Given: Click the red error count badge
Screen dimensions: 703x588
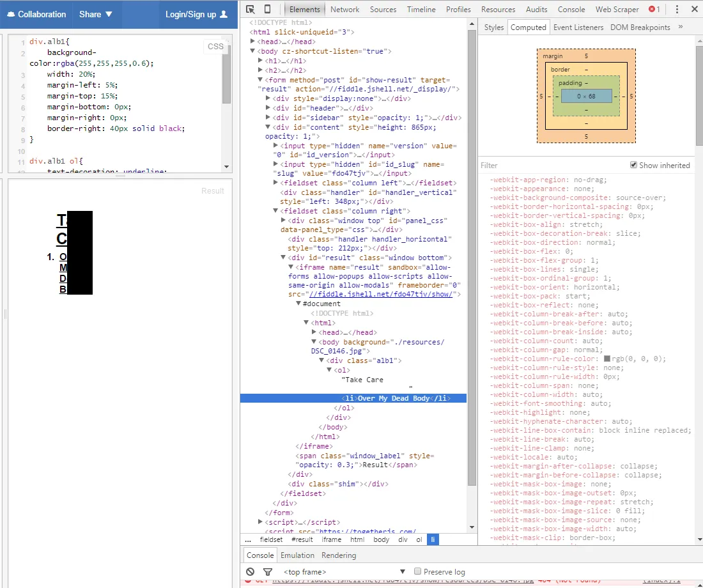Looking at the screenshot, I should coord(654,10).
